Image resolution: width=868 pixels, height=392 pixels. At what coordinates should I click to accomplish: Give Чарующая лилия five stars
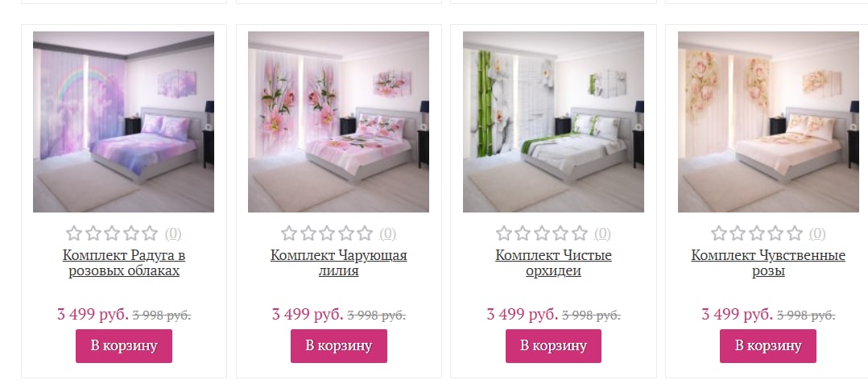click(364, 233)
